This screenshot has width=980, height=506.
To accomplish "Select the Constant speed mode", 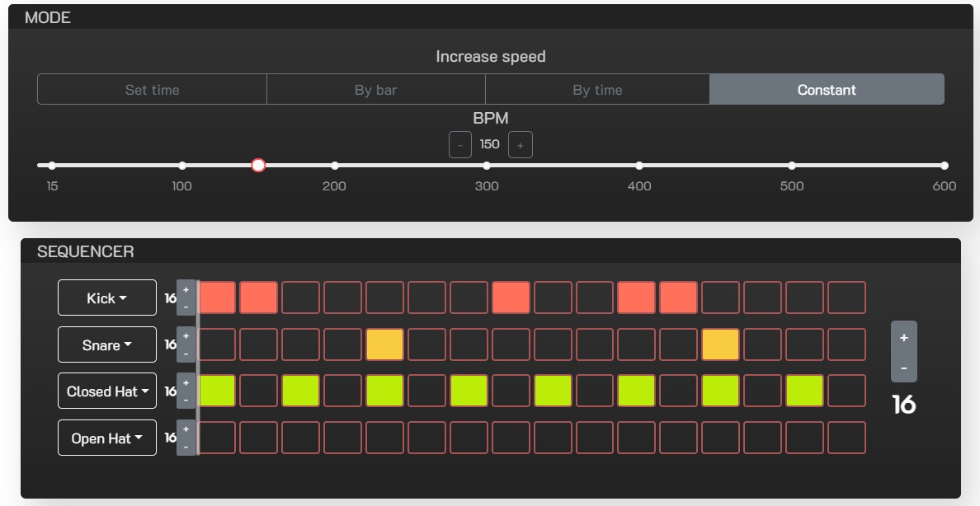I will [827, 89].
